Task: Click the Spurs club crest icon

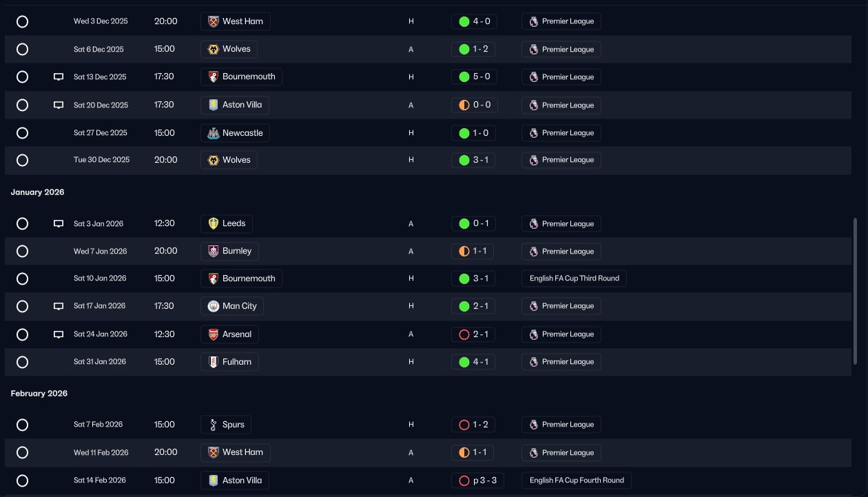Action: pyautogui.click(x=213, y=425)
